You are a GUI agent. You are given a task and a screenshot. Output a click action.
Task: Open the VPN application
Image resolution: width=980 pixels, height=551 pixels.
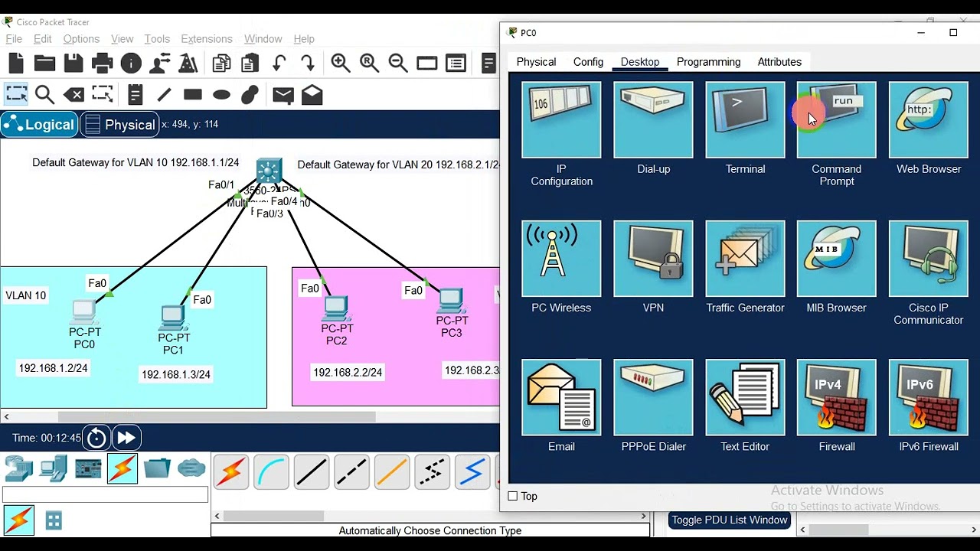[x=653, y=259]
